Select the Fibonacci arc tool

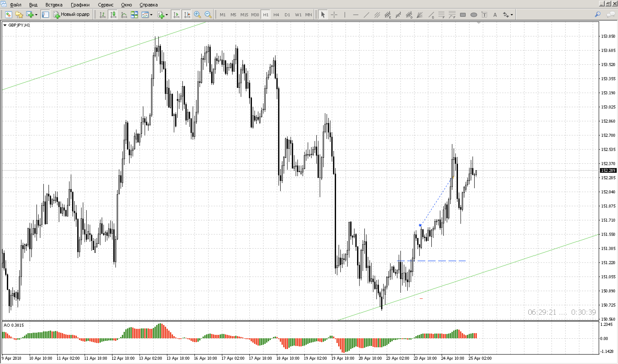click(x=452, y=15)
